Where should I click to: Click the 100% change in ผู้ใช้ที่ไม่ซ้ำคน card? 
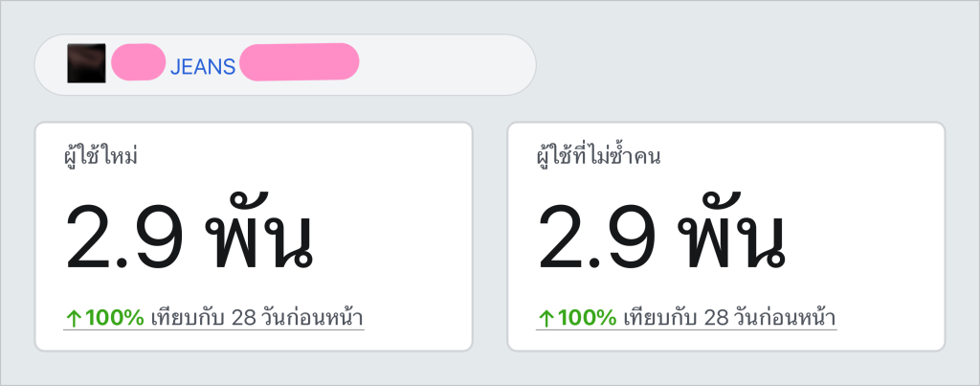coord(588,318)
